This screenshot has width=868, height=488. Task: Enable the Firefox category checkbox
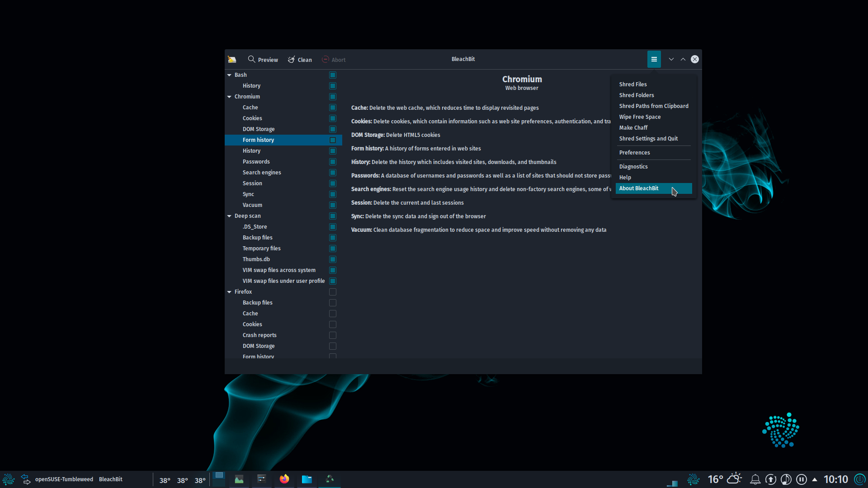[x=333, y=292]
